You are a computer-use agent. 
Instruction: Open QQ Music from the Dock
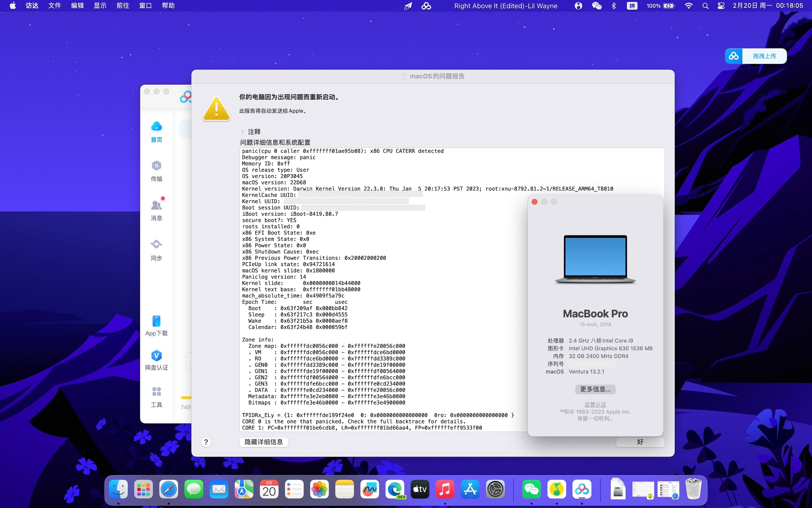(557, 489)
